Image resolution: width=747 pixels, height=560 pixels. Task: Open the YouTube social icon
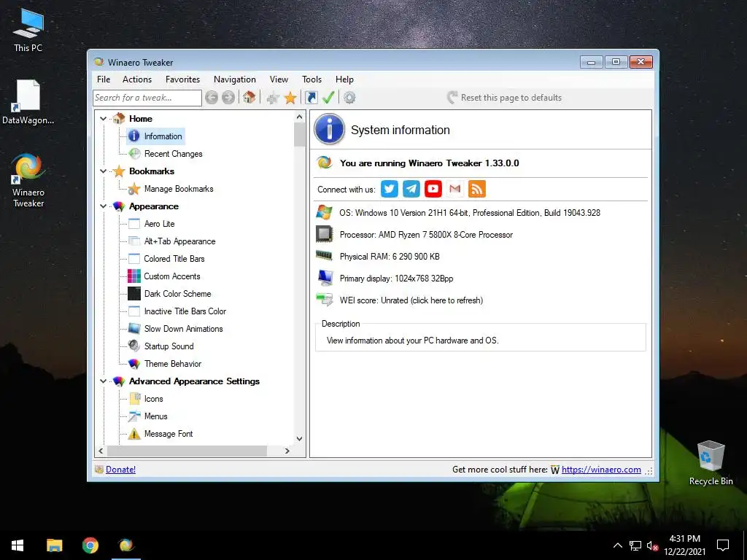point(433,189)
